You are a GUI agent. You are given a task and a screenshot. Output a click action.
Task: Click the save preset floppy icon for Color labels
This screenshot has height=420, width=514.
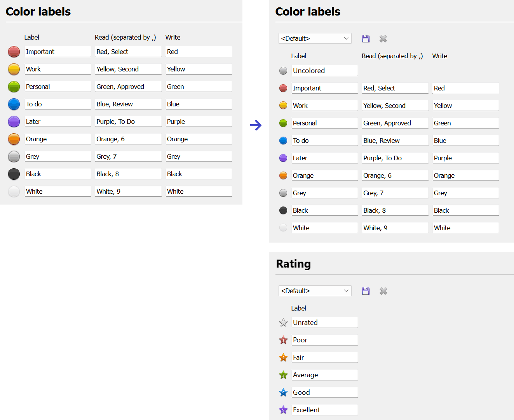(366, 38)
